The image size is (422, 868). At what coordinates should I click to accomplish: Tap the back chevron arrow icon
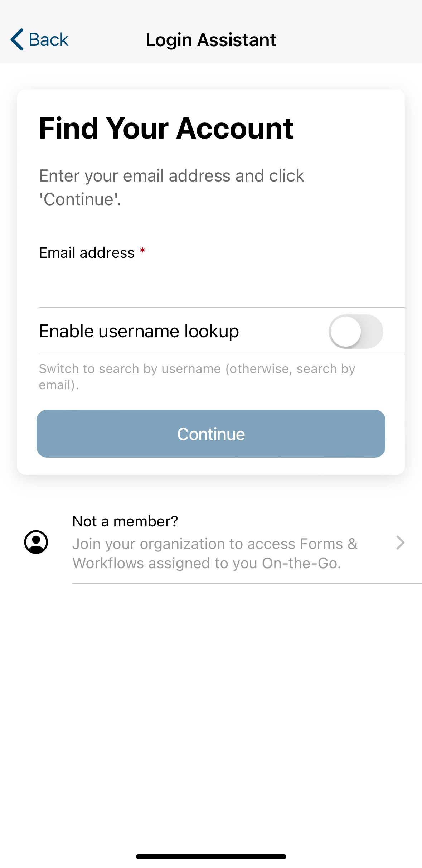click(x=17, y=39)
